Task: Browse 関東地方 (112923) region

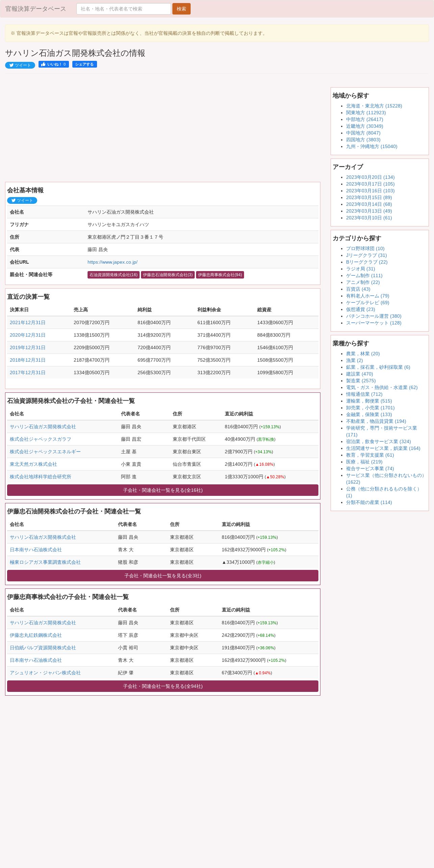Action: pyautogui.click(x=366, y=113)
